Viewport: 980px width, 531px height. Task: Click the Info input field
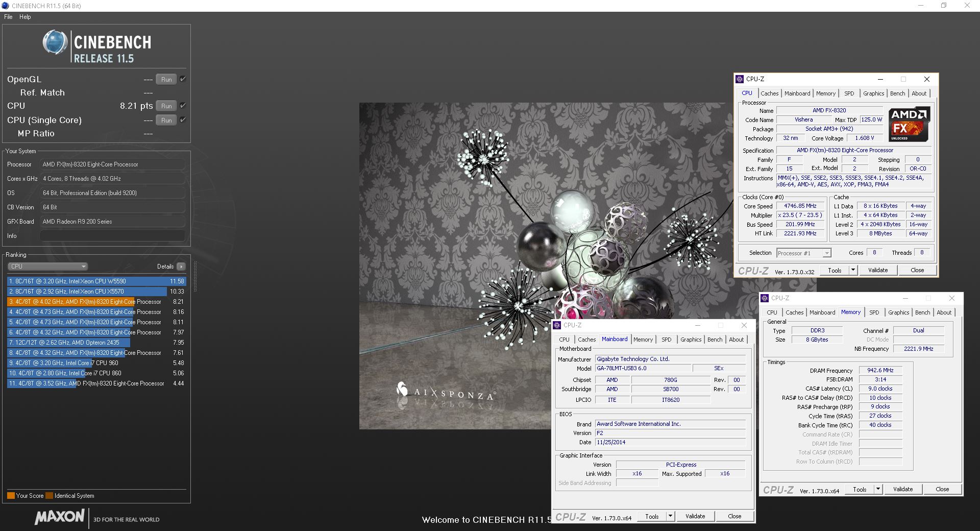[112, 235]
